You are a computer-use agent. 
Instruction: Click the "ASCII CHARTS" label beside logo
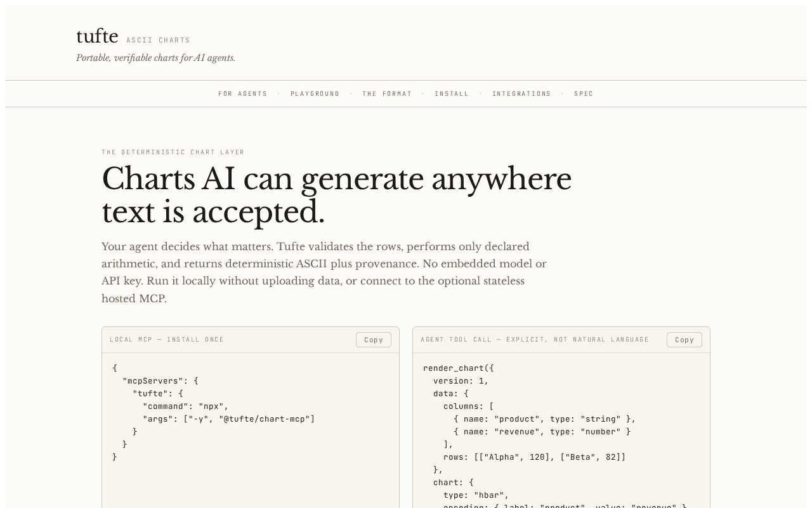tap(159, 41)
